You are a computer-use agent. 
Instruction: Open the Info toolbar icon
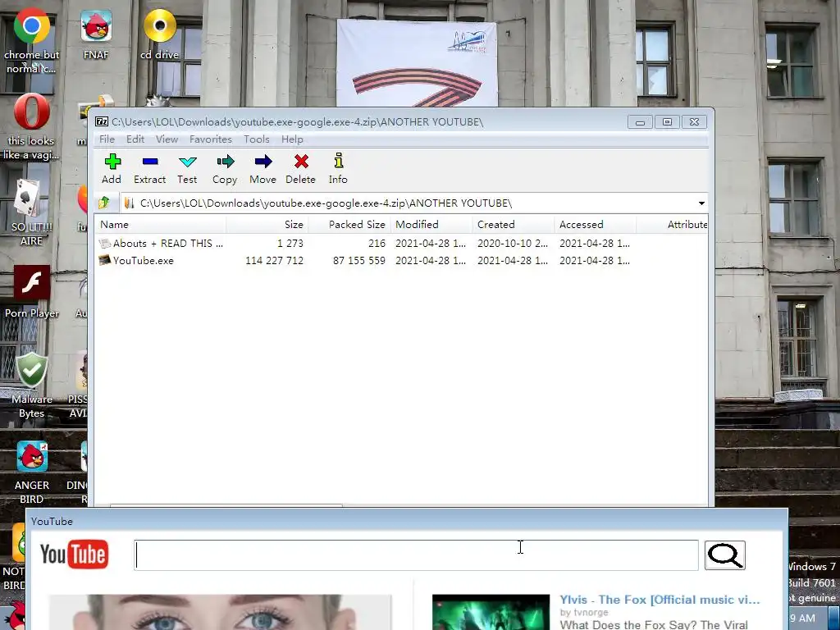click(338, 161)
